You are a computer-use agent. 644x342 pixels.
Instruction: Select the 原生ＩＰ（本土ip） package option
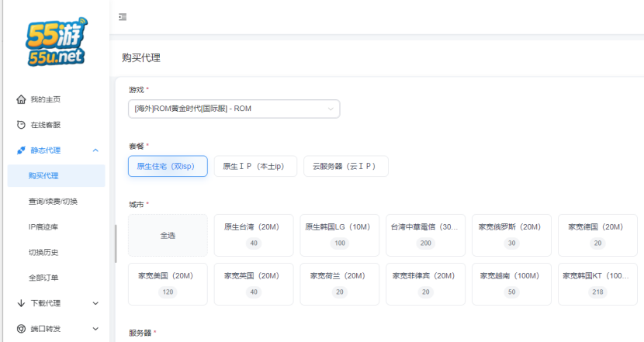(x=254, y=166)
